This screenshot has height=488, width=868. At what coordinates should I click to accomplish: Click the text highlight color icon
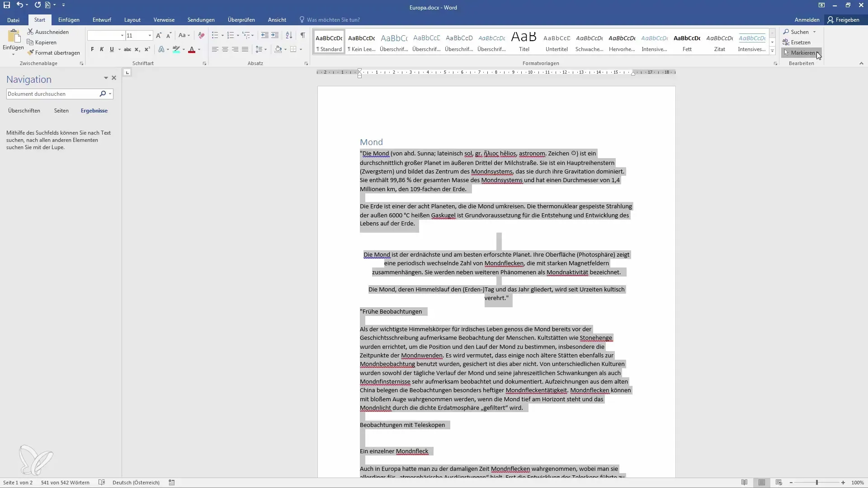coord(176,49)
